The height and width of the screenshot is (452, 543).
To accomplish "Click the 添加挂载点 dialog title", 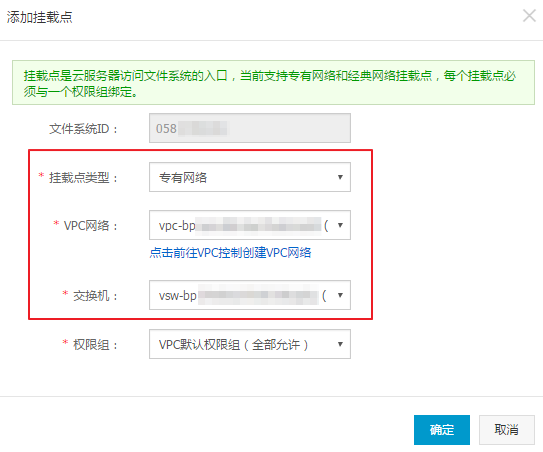I will coord(39,17).
